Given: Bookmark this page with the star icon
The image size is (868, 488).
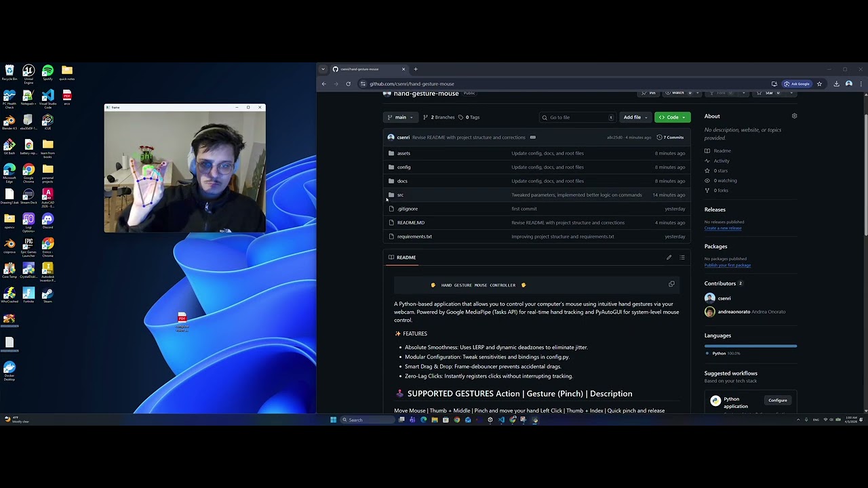Looking at the screenshot, I should [x=819, y=84].
